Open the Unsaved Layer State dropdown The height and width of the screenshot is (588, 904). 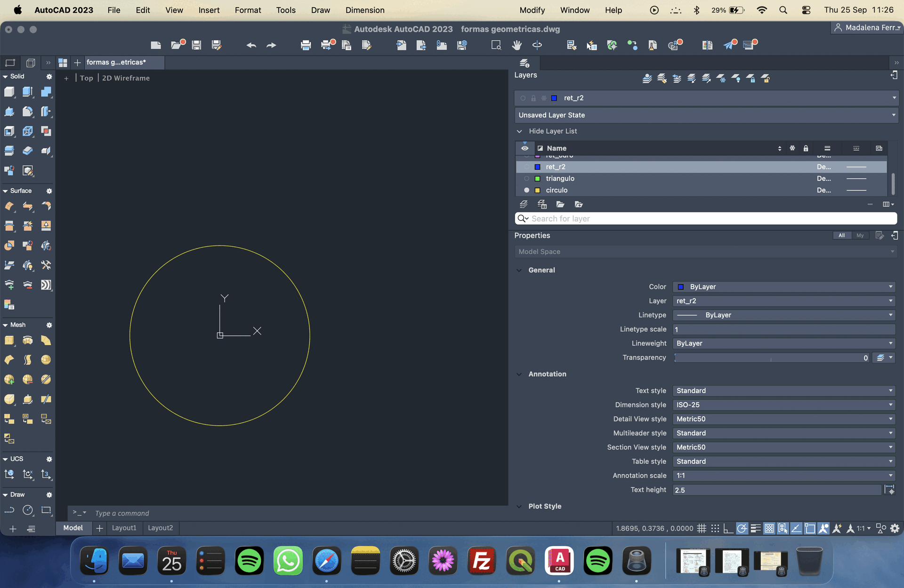coord(706,115)
